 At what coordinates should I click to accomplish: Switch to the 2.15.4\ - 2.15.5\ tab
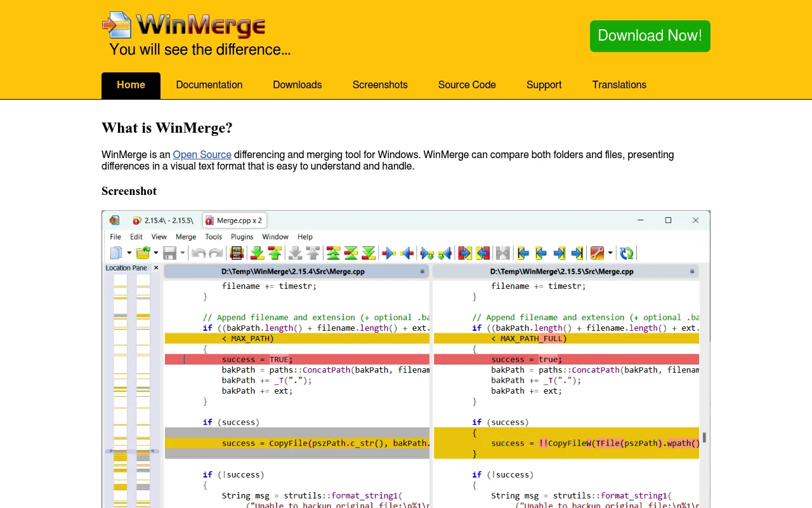pyautogui.click(x=163, y=220)
